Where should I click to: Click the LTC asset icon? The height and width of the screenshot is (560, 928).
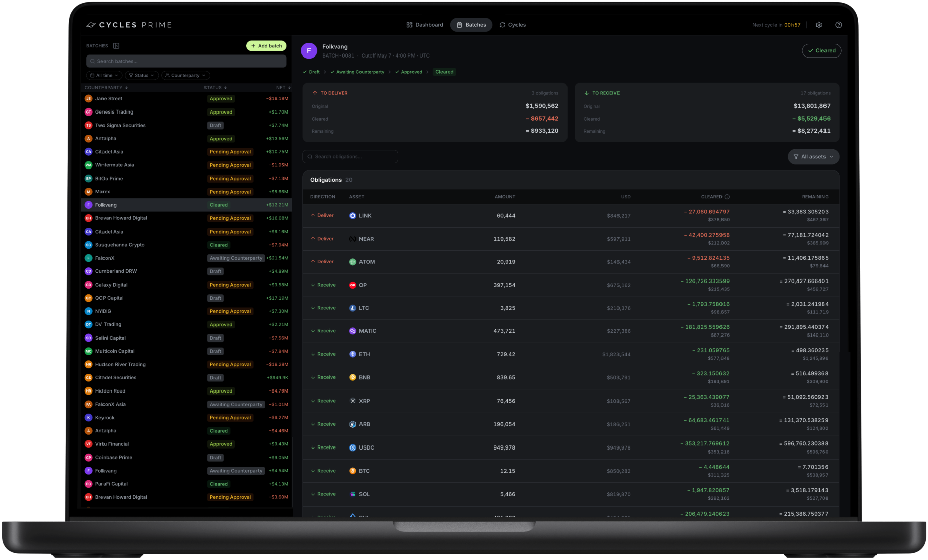pos(353,308)
